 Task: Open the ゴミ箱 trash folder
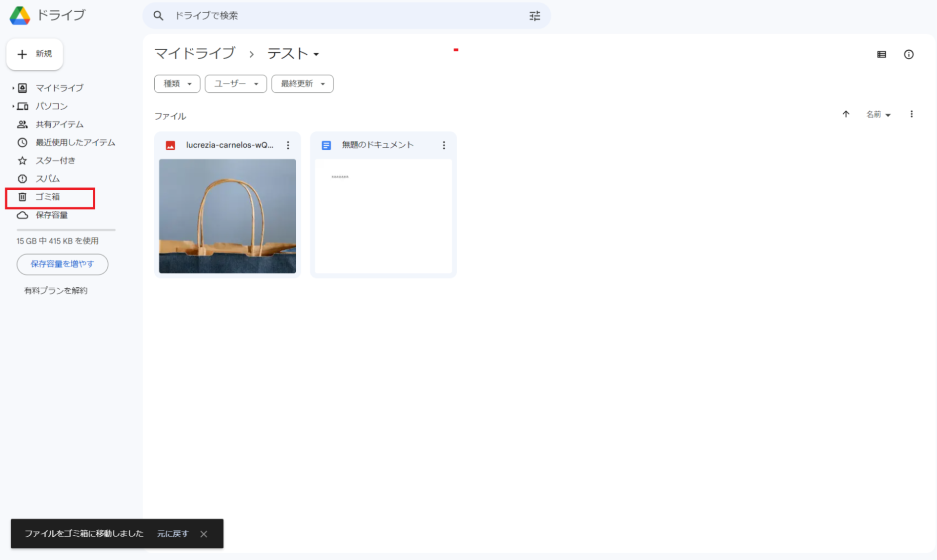[47, 197]
